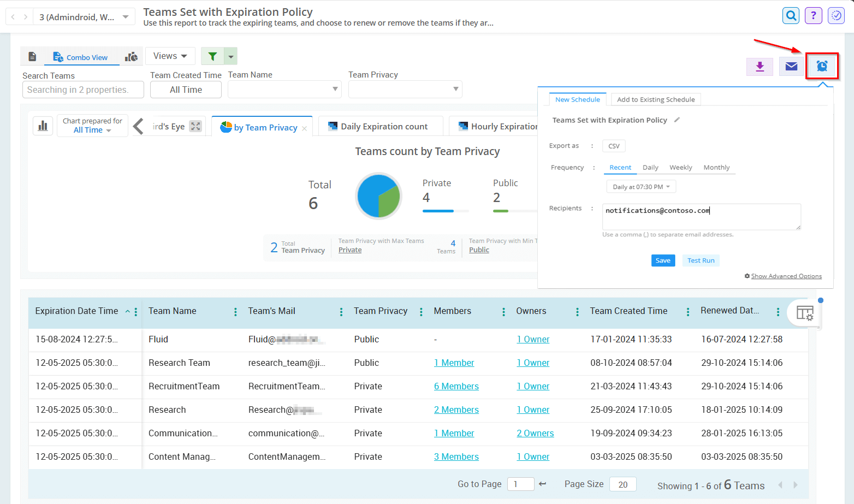The height and width of the screenshot is (504, 854).
Task: Open the Views dropdown
Action: click(170, 56)
